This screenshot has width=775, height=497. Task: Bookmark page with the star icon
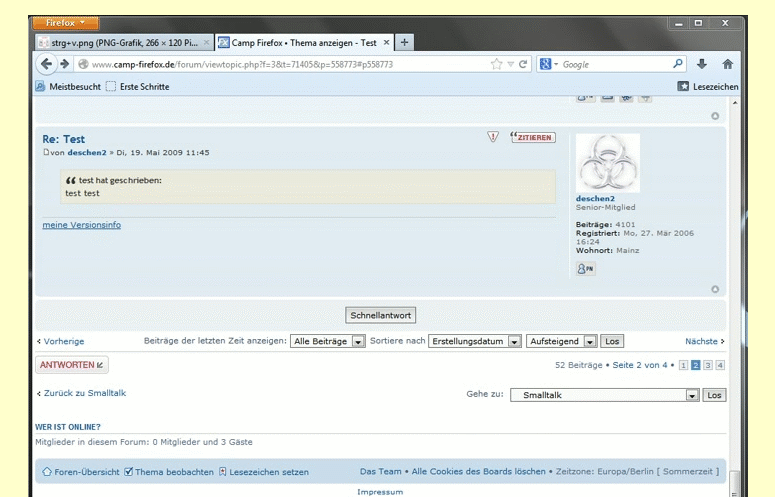pyautogui.click(x=496, y=64)
